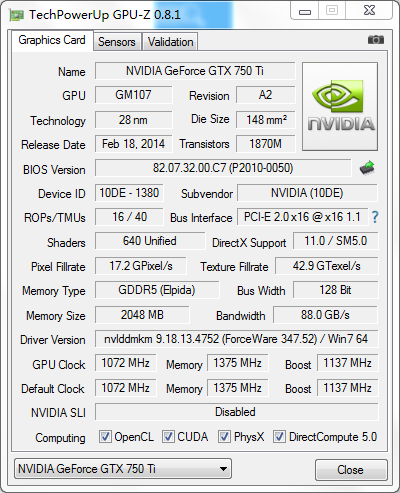Viewport: 400px width, 493px height.
Task: Click the GPU Clock row Boost 1137 MHz field
Action: click(348, 363)
